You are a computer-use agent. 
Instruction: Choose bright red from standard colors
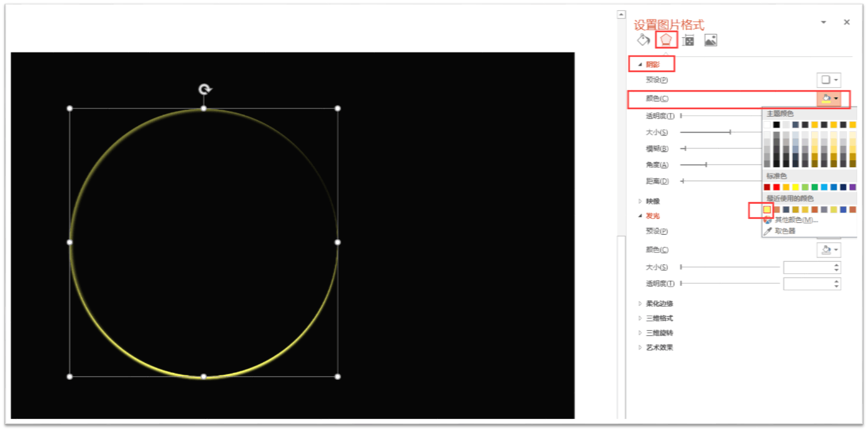777,187
